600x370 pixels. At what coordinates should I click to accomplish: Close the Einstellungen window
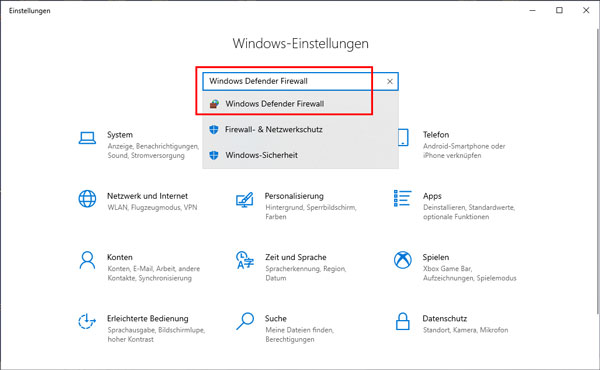(x=586, y=10)
